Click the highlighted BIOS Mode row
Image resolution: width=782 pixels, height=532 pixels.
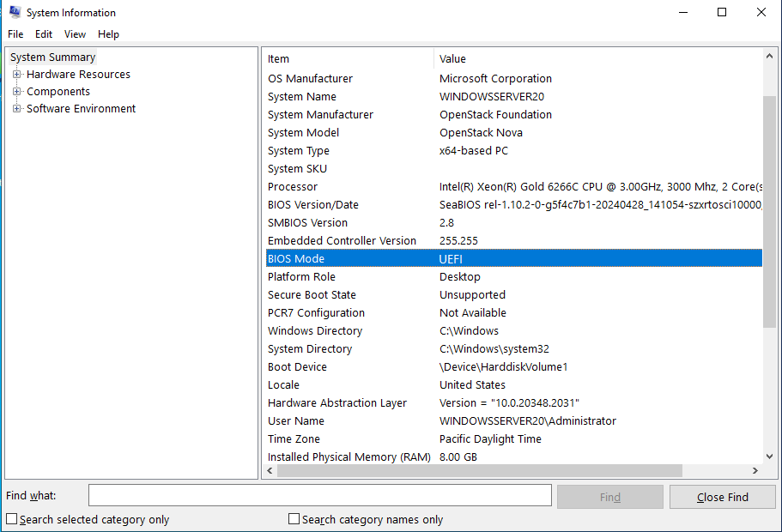pos(513,258)
